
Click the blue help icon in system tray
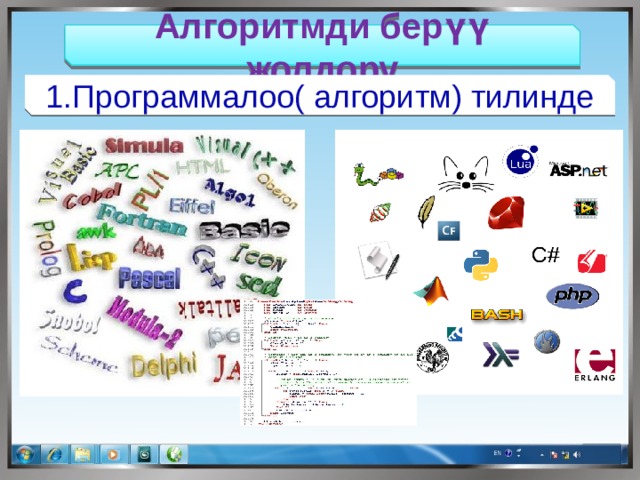tap(508, 453)
